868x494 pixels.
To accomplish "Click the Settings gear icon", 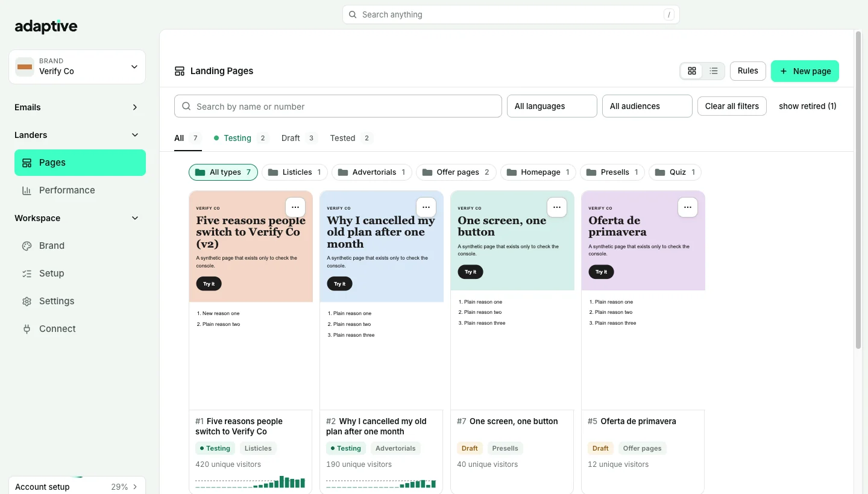I will pyautogui.click(x=27, y=301).
